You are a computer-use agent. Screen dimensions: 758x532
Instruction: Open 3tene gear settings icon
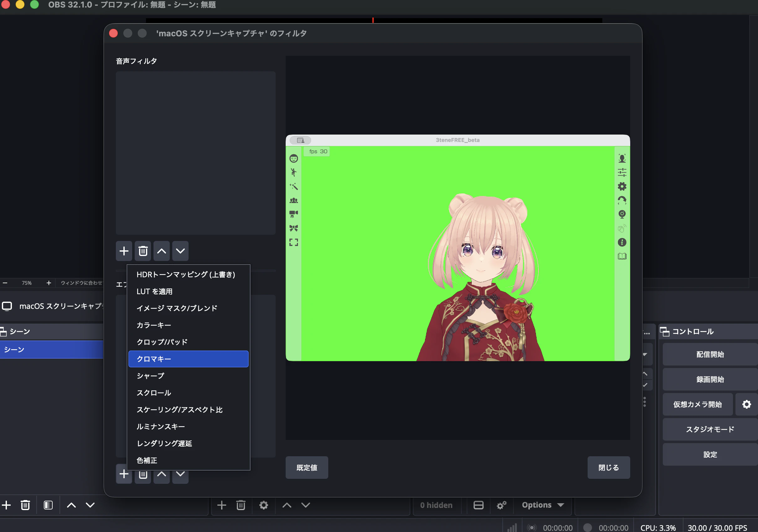point(622,186)
